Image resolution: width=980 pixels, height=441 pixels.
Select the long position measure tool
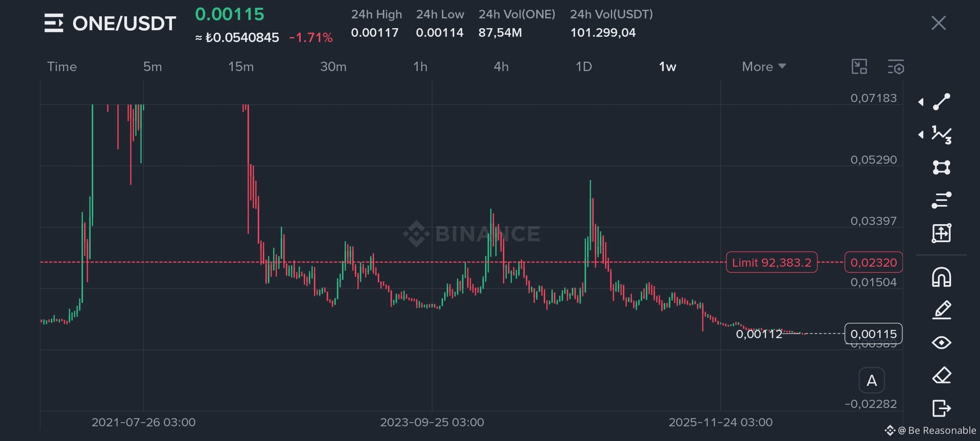pyautogui.click(x=942, y=233)
